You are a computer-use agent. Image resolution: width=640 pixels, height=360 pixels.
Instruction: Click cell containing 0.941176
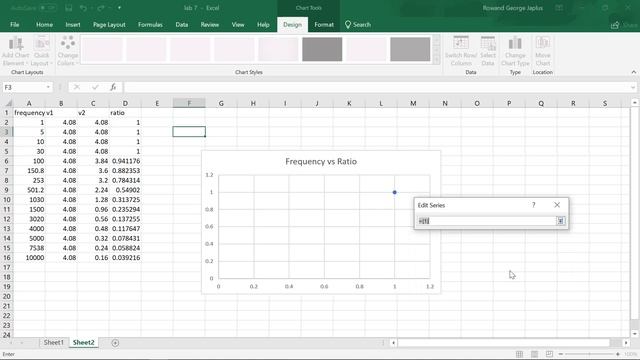coord(125,161)
